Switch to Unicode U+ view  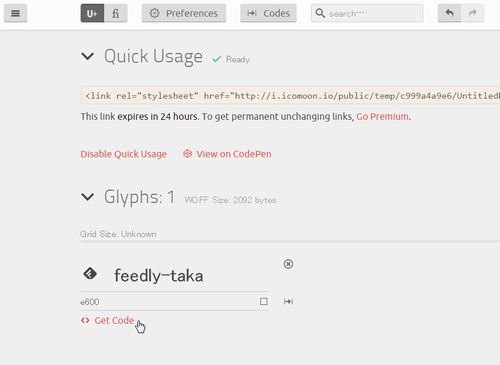coord(92,13)
